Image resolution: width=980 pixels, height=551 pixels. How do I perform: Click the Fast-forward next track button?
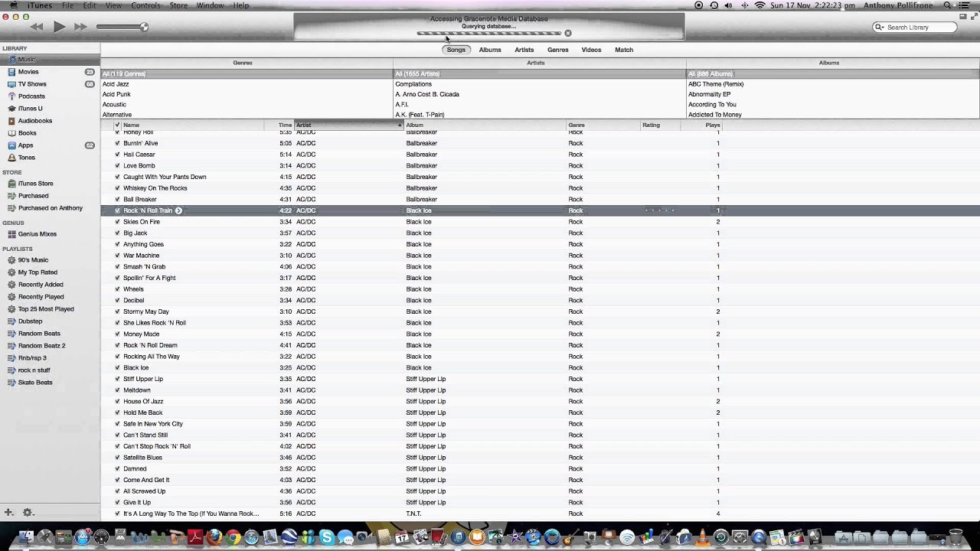coord(80,27)
